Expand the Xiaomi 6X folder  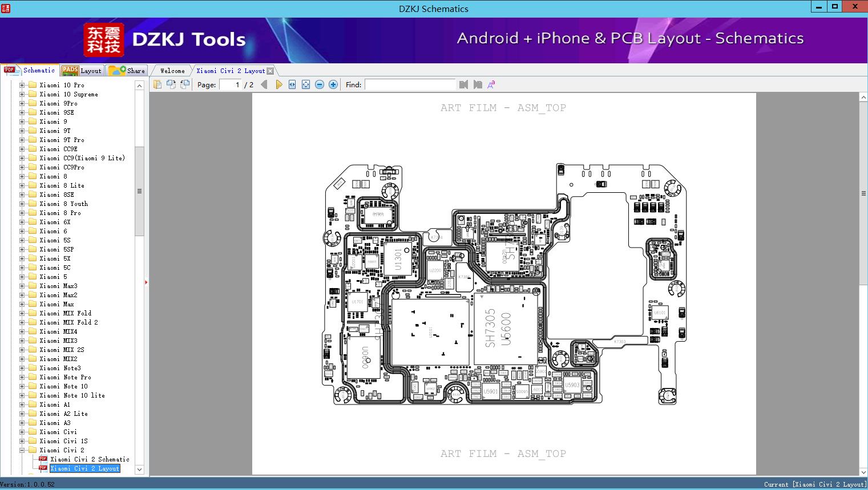coord(22,222)
